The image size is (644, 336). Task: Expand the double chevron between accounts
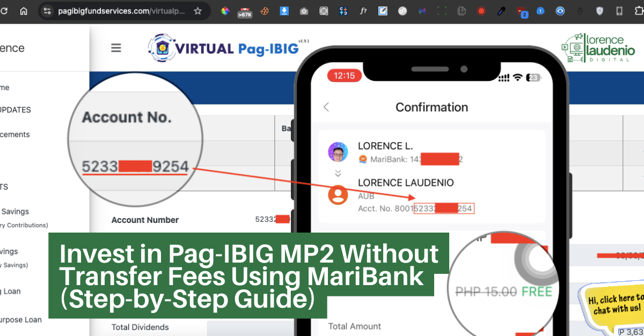338,173
